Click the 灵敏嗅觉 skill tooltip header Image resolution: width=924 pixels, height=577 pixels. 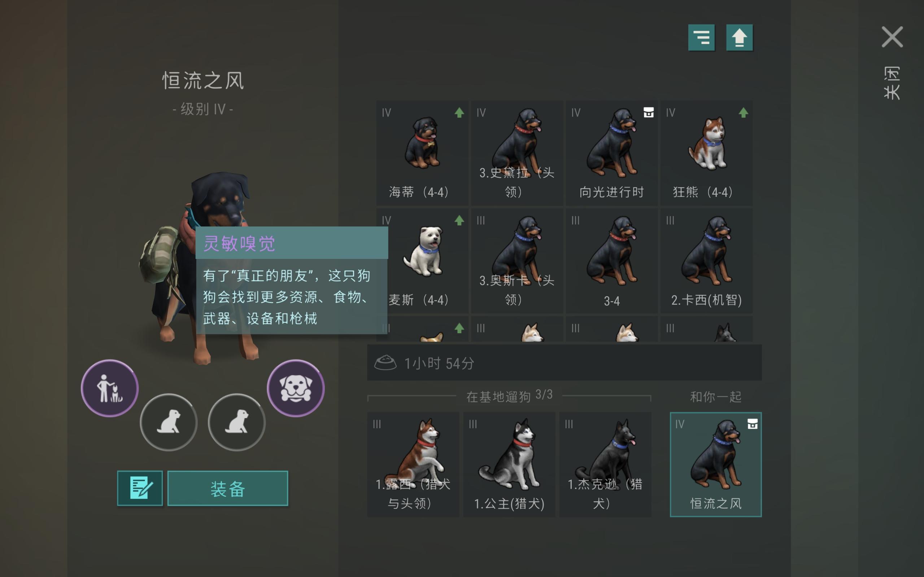pos(292,243)
